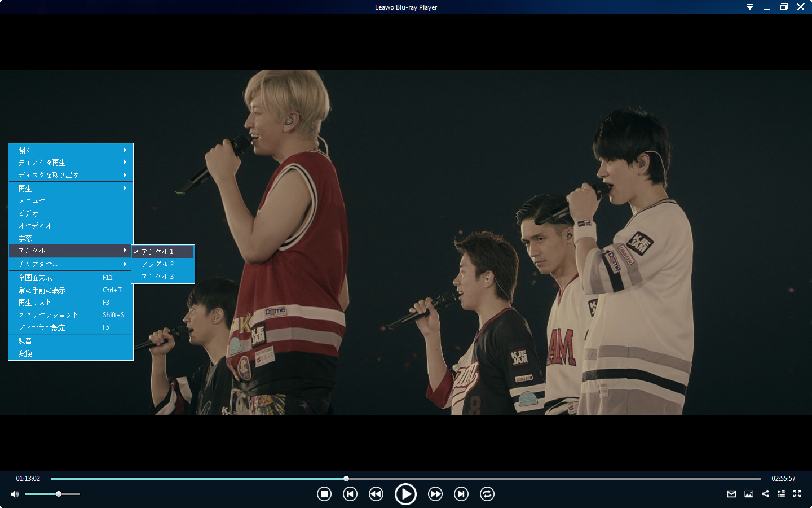Click the Leawo Blu-ray Player title text
The width and height of the screenshot is (812, 508).
406,7
